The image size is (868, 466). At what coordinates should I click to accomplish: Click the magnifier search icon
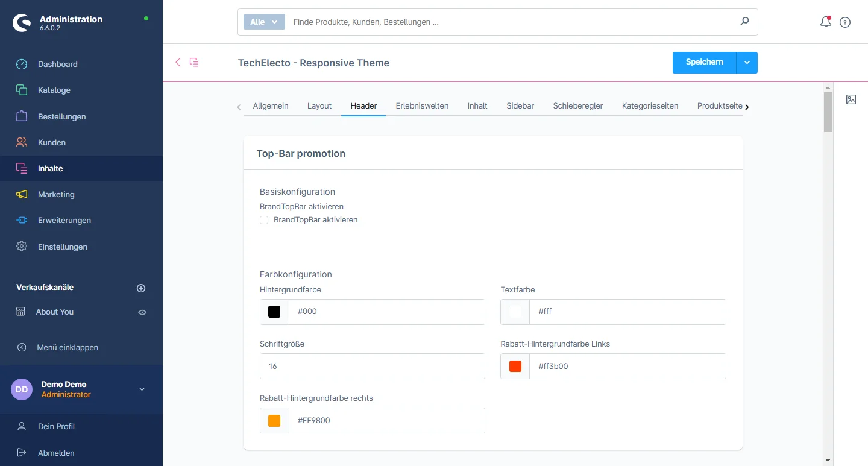[x=744, y=22]
